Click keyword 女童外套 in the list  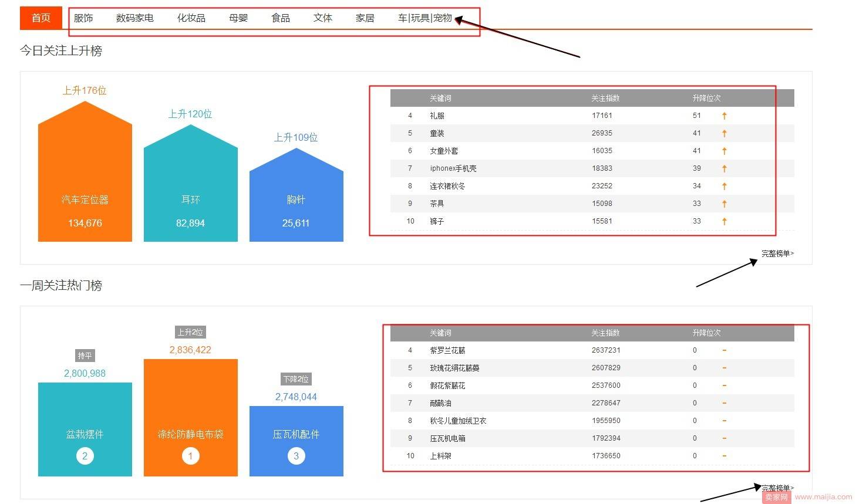444,151
